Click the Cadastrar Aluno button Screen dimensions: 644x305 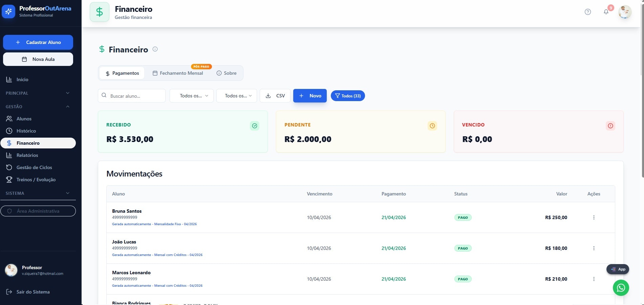38,42
